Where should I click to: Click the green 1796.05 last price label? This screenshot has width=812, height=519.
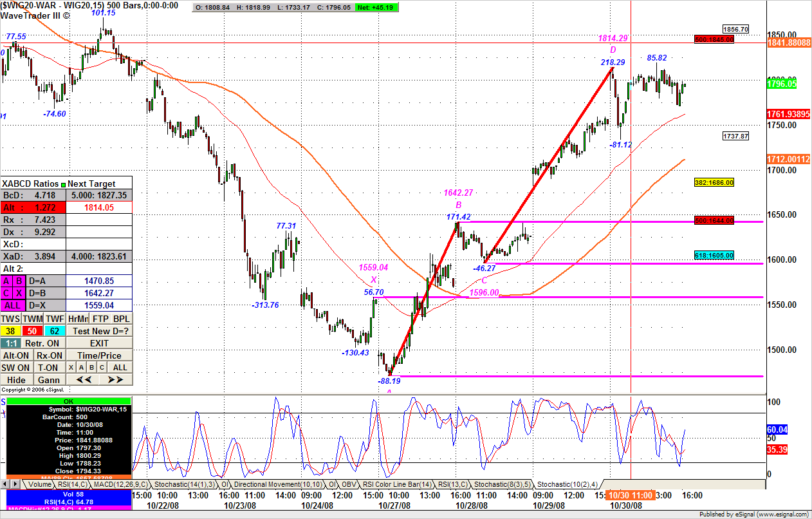pyautogui.click(x=782, y=84)
